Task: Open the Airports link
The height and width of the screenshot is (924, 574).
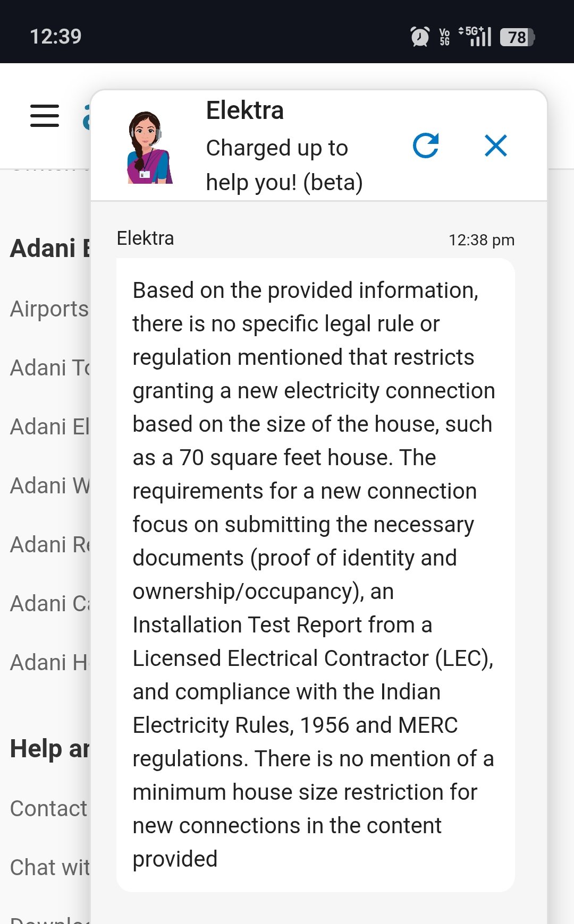Action: pos(49,309)
